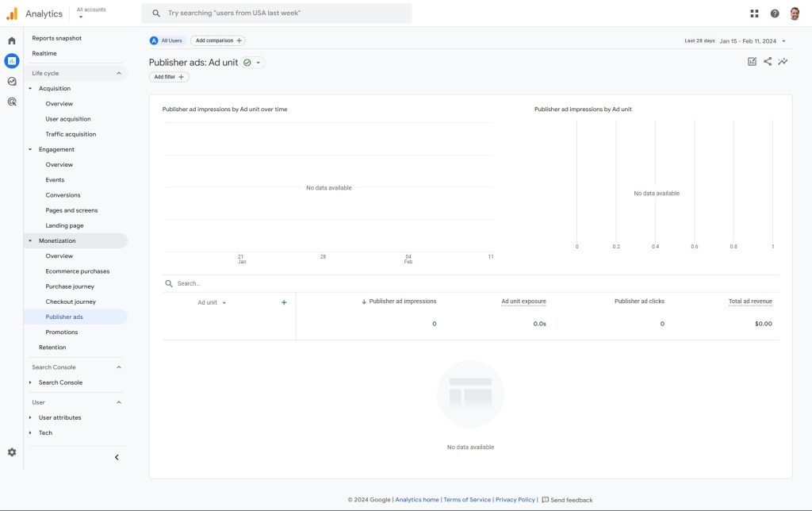812x511 pixels.
Task: Open Analytics home link in footer
Action: point(417,500)
